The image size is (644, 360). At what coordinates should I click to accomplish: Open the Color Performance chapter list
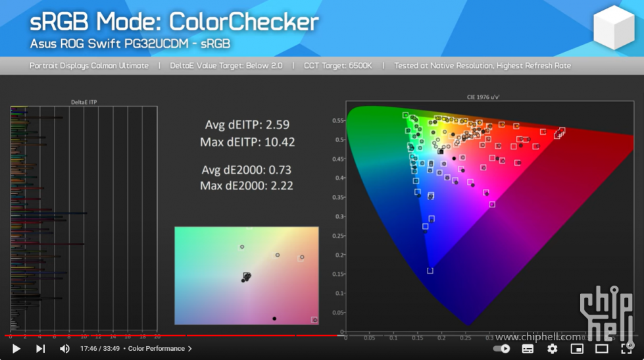tap(157, 349)
